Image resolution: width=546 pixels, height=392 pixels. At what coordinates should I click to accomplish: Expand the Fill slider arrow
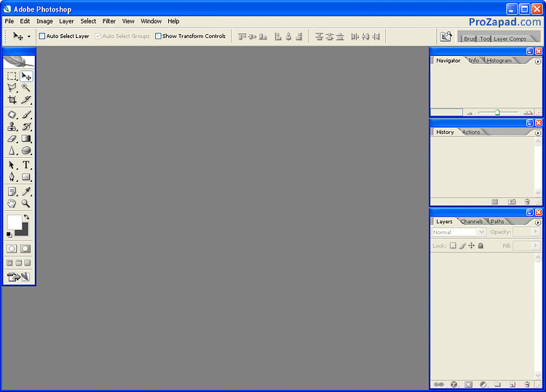pyautogui.click(x=536, y=246)
